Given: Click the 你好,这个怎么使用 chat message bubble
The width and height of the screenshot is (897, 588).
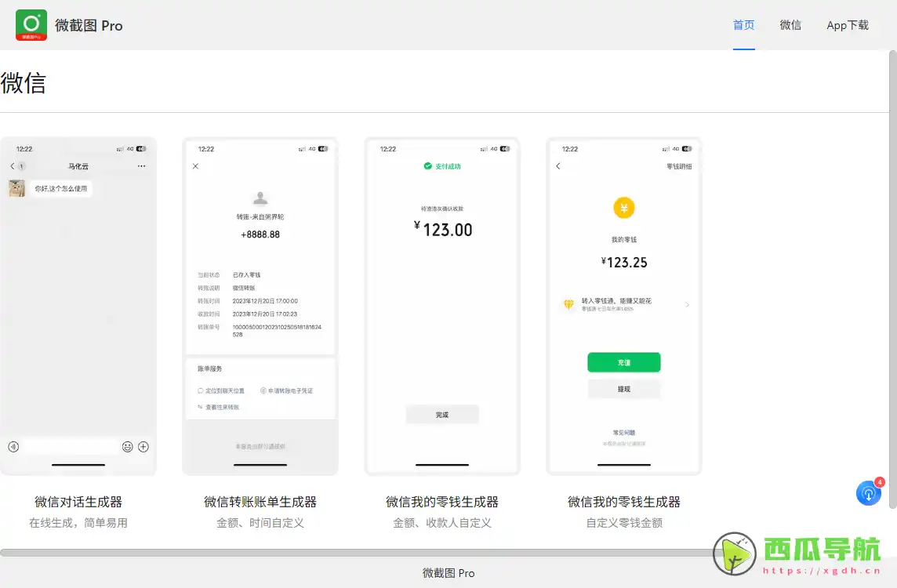Looking at the screenshot, I should coord(61,189).
